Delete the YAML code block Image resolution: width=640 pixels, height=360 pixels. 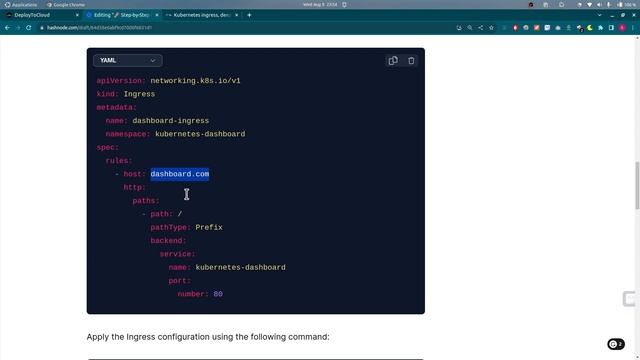coord(411,60)
